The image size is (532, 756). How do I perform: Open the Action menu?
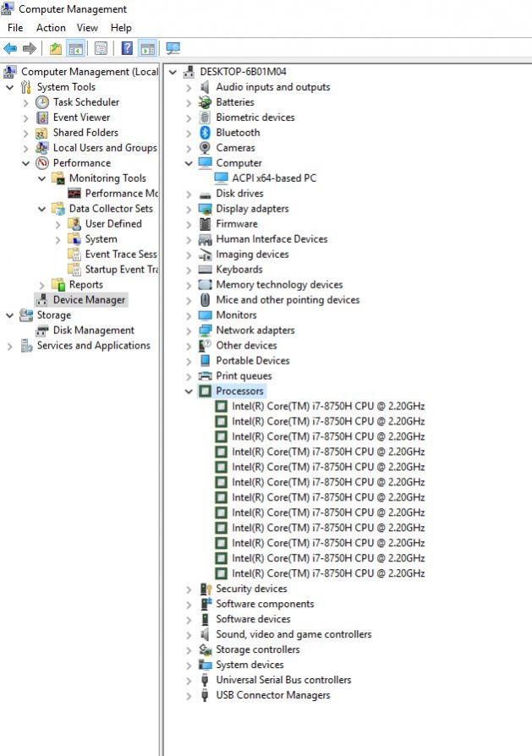51,27
